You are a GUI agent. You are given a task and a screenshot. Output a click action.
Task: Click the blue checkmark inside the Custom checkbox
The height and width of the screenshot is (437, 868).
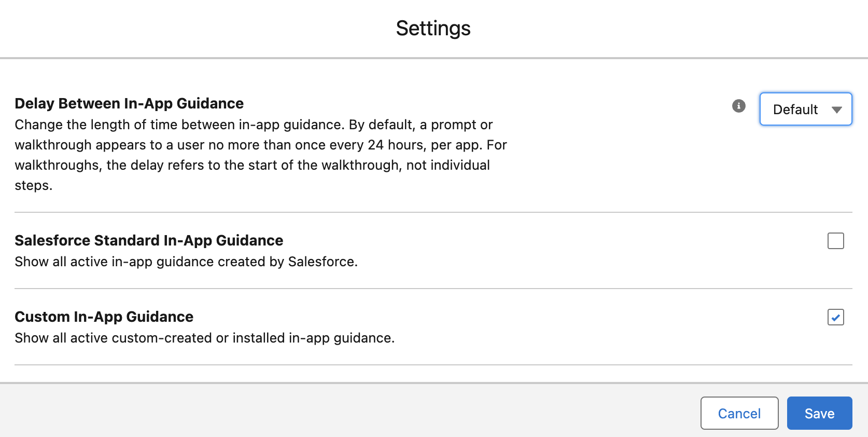pos(835,317)
